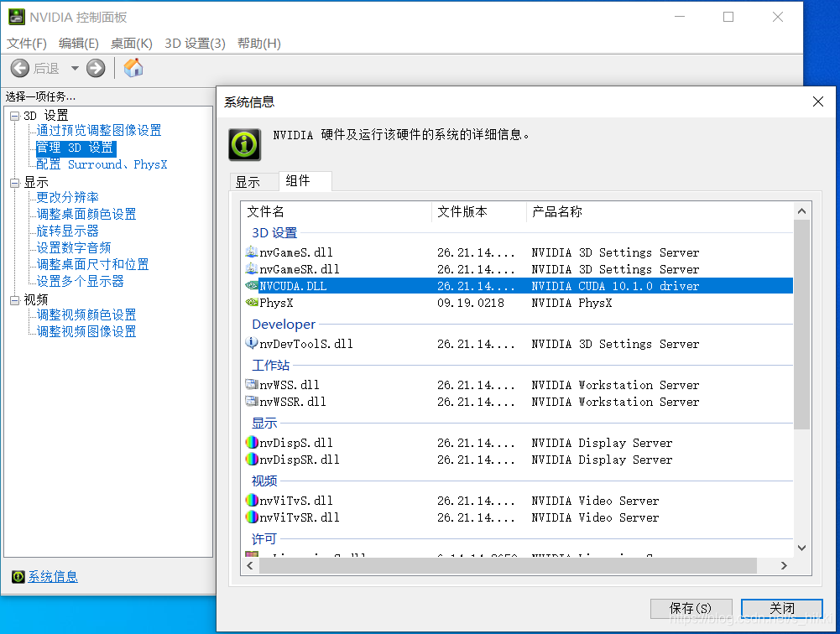Open the Home icon in toolbar

click(133, 68)
